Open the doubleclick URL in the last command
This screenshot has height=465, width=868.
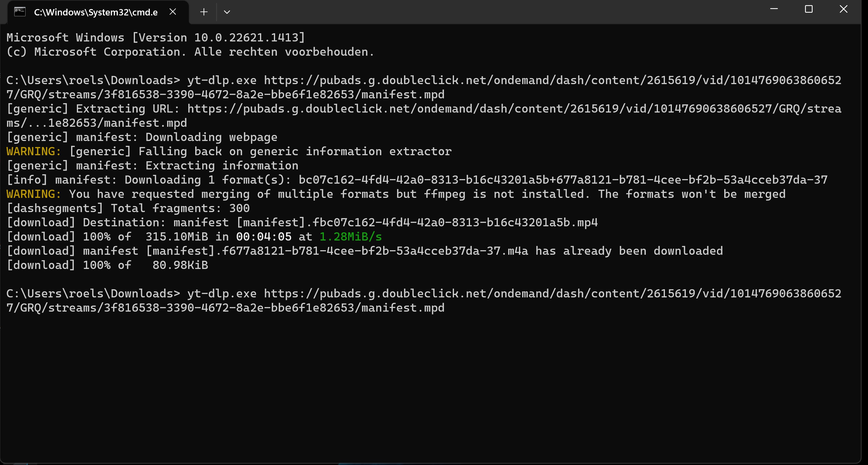pyautogui.click(x=553, y=294)
